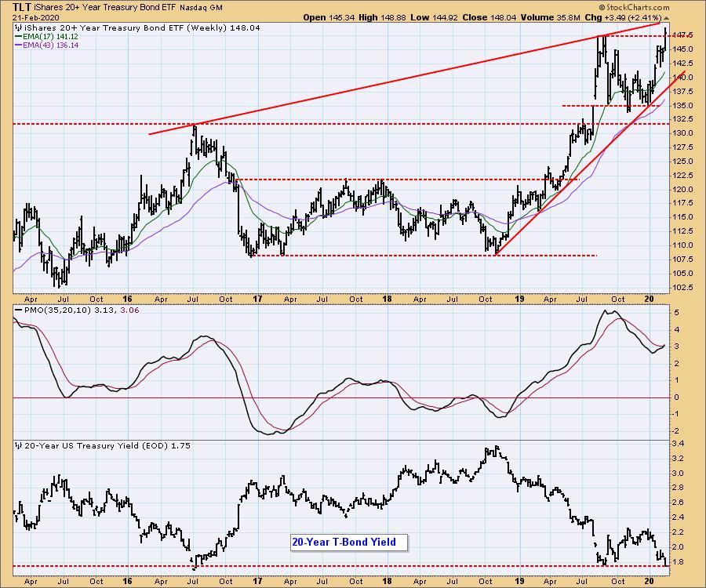This screenshot has height=588, width=706.
Task: Click the 'iShares 20+ Year Treasury Bond ETF' title text
Action: pos(106,8)
